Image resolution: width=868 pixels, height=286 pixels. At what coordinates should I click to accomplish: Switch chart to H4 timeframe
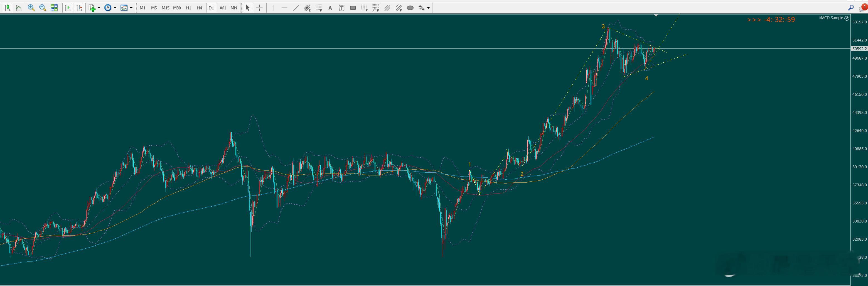[200, 8]
